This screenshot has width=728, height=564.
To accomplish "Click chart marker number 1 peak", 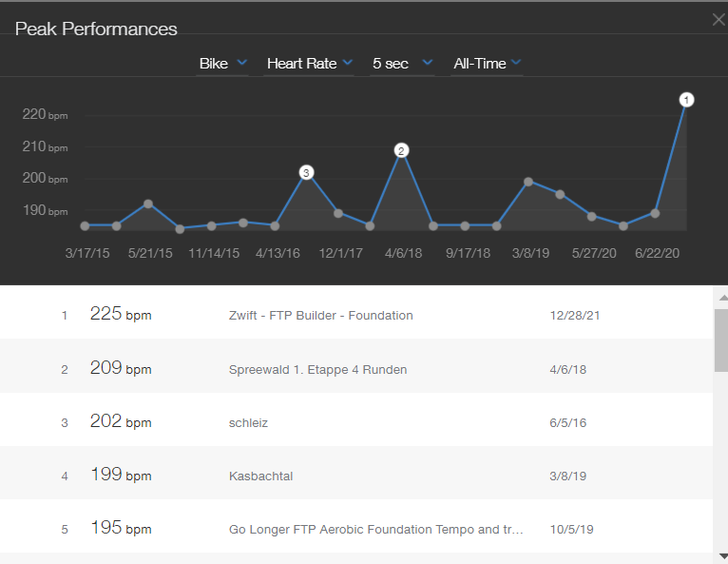I will coord(687,100).
